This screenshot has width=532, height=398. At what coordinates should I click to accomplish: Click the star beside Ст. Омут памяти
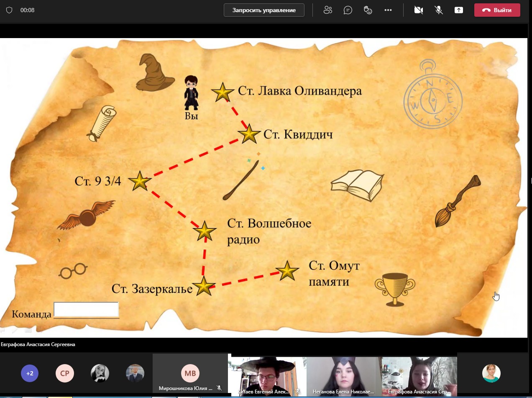[x=287, y=271]
